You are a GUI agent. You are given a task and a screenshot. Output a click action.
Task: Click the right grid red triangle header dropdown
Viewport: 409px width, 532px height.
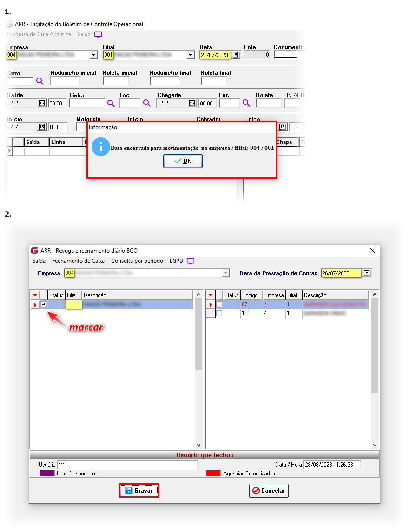(x=211, y=295)
